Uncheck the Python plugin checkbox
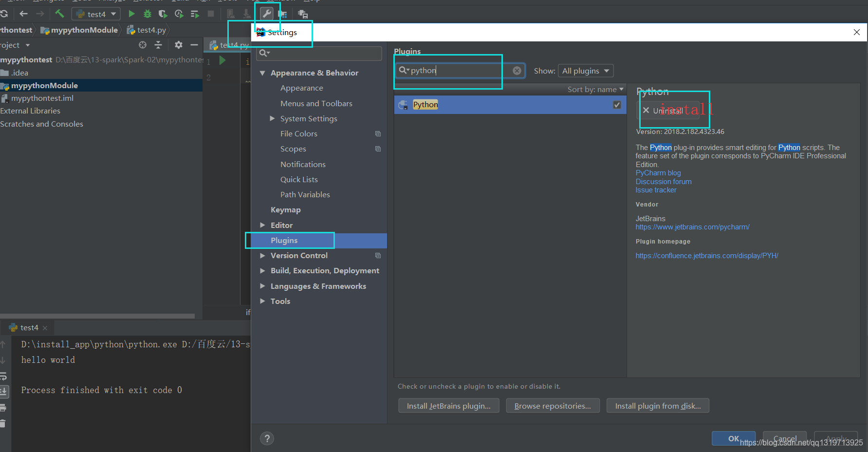Screen dimensions: 868x452 [617, 104]
